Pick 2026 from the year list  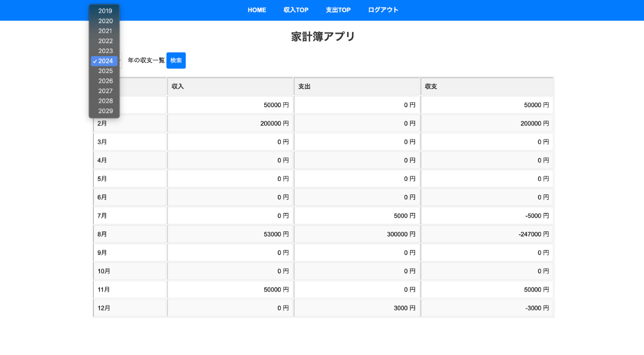pos(105,81)
